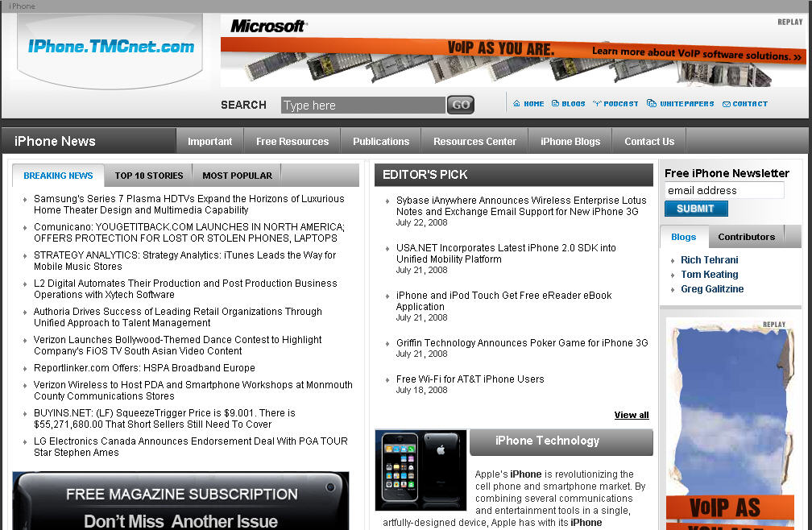Viewport: 812px width, 530px height.
Task: Click the IPhone.TMCnet.com logo
Action: click(x=111, y=47)
